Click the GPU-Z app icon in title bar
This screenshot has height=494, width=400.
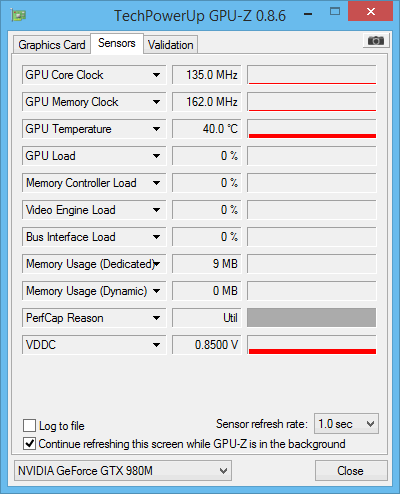click(x=19, y=15)
